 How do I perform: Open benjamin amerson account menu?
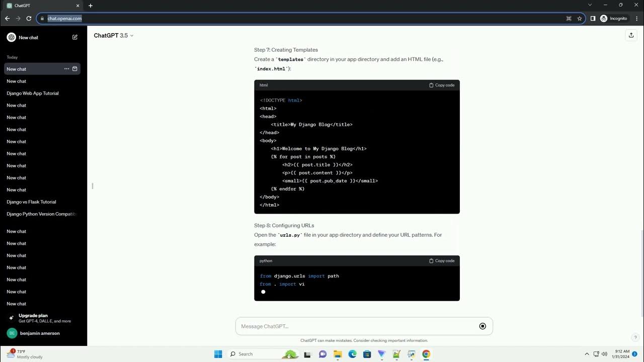pyautogui.click(x=43, y=333)
